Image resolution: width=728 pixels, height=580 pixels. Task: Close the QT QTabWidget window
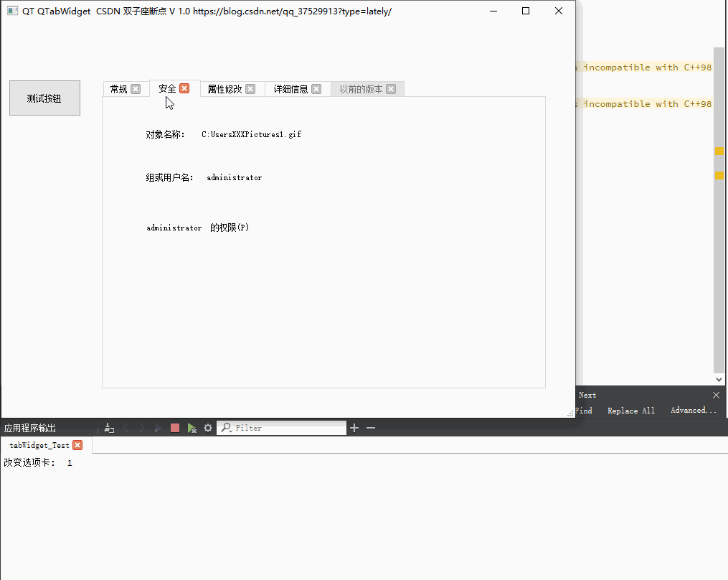559,11
